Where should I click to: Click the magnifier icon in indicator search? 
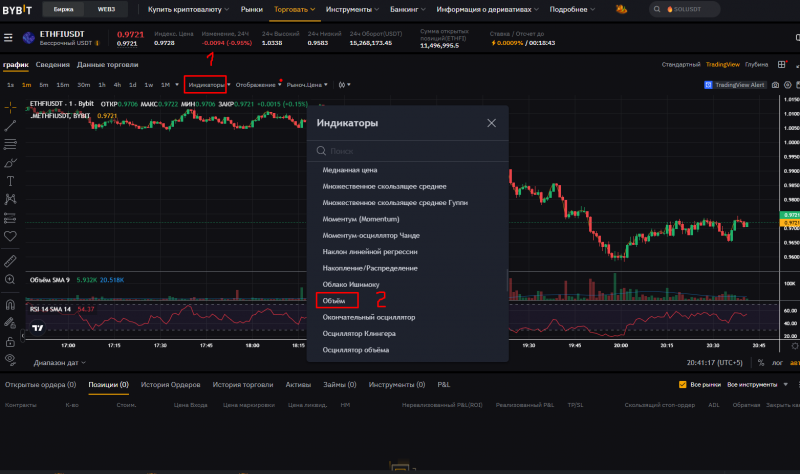(x=321, y=151)
